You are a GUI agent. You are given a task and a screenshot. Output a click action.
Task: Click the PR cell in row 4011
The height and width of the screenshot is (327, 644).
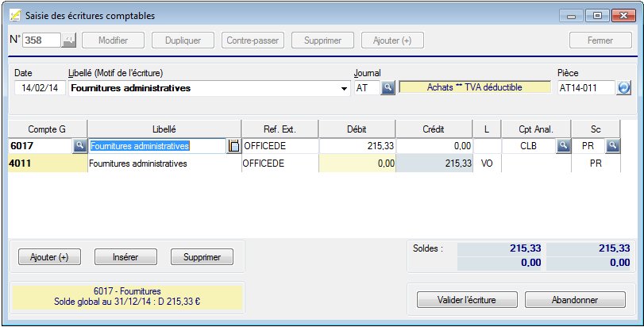[x=596, y=163]
